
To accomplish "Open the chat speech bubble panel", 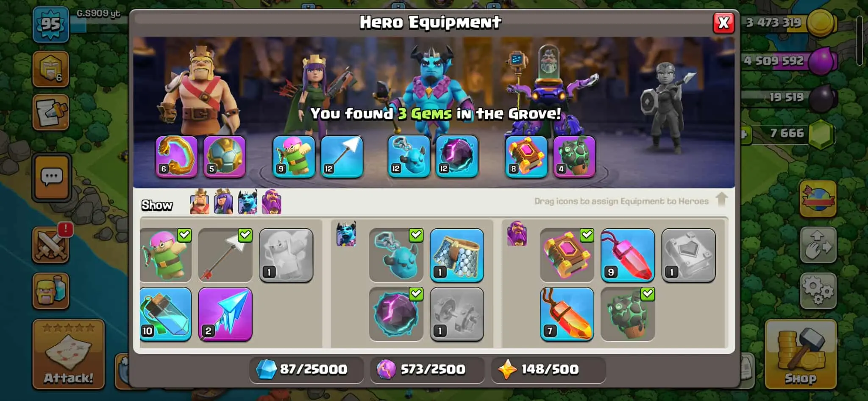I will coord(51,177).
